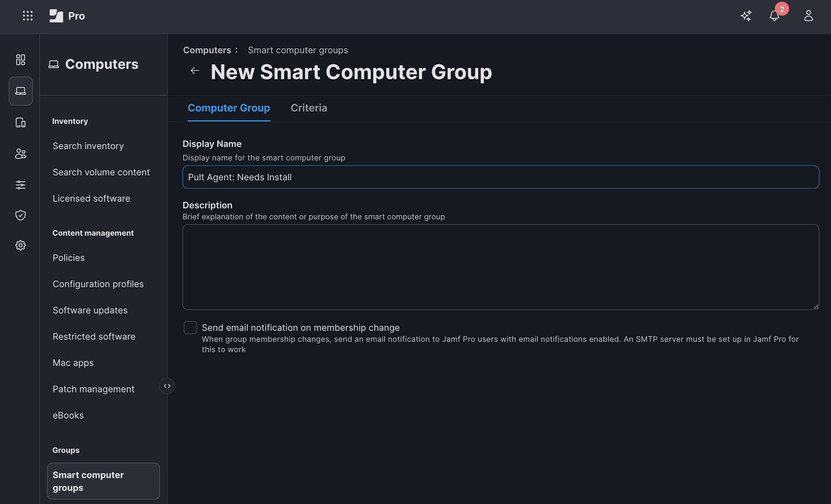This screenshot has height=504, width=831.
Task: Open Configuration profiles
Action: pyautogui.click(x=98, y=284)
